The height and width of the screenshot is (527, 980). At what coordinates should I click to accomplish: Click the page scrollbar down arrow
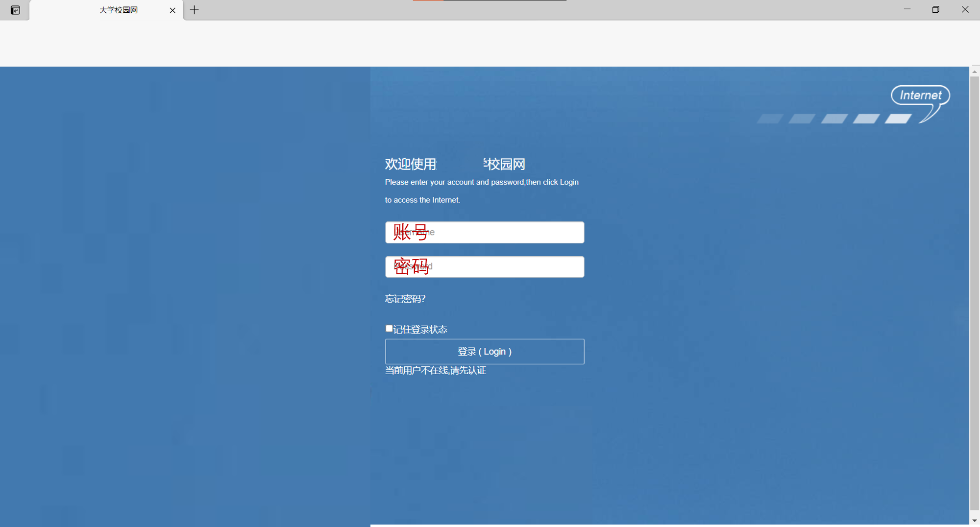pos(975,521)
